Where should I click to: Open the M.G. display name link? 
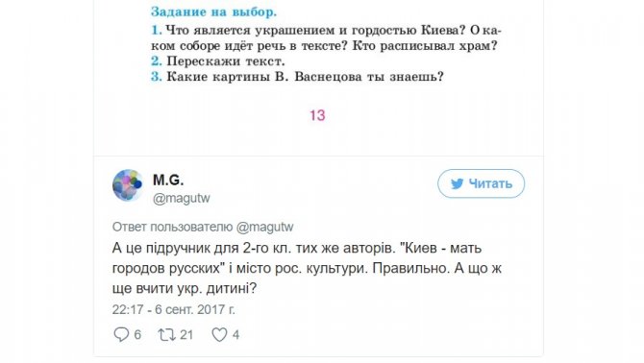pyautogui.click(x=168, y=180)
